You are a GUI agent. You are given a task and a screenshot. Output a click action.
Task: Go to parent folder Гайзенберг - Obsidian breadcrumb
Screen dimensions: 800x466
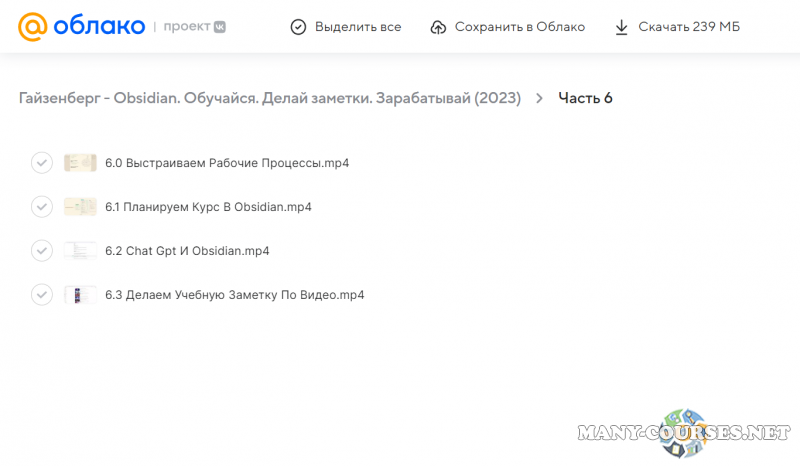click(269, 98)
